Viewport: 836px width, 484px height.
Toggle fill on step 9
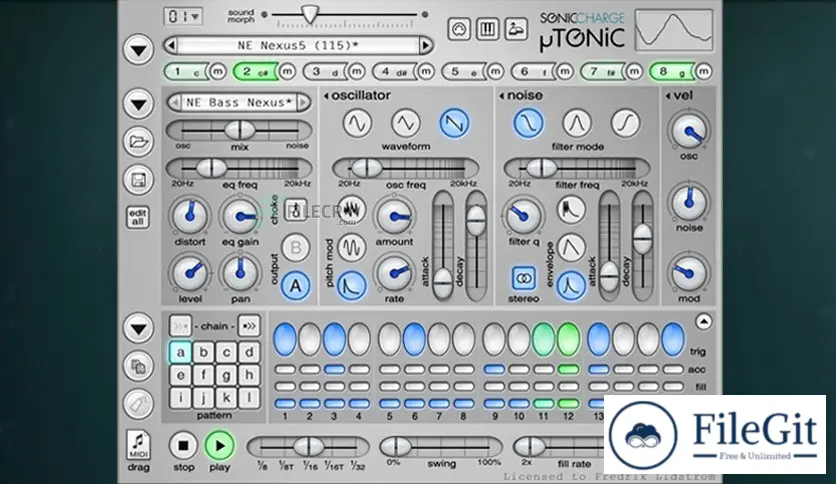coord(494,386)
